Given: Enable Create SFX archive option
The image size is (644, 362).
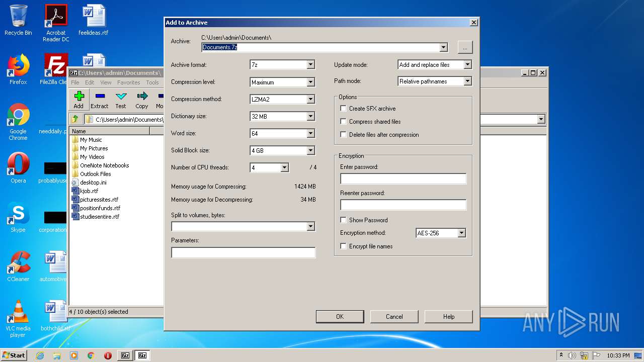Looking at the screenshot, I should (344, 109).
